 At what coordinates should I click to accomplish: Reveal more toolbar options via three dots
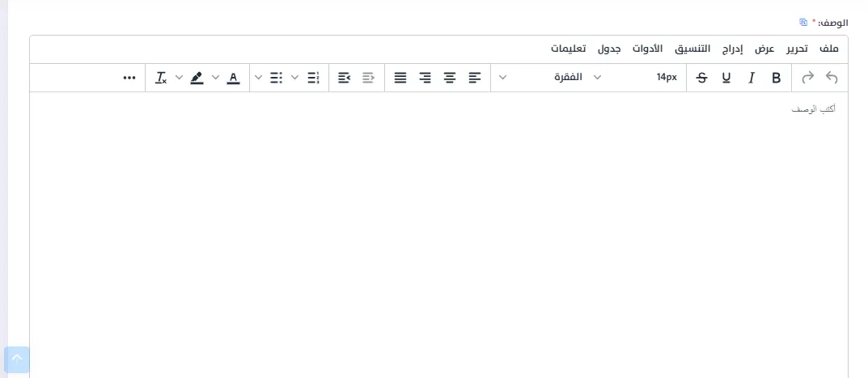[x=129, y=78]
